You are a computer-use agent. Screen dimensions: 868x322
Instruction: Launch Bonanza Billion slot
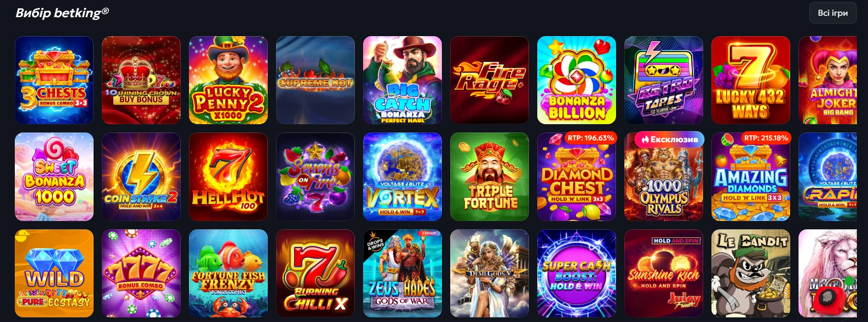click(x=577, y=80)
